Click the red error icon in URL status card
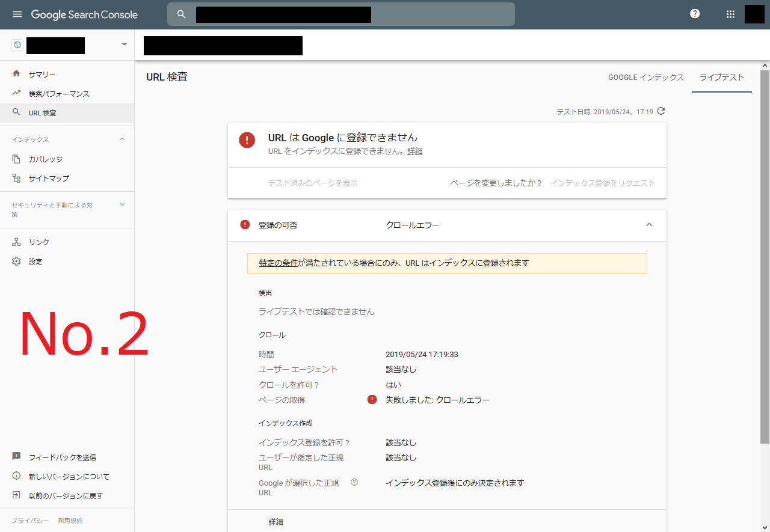The height and width of the screenshot is (532, 770). pos(247,139)
